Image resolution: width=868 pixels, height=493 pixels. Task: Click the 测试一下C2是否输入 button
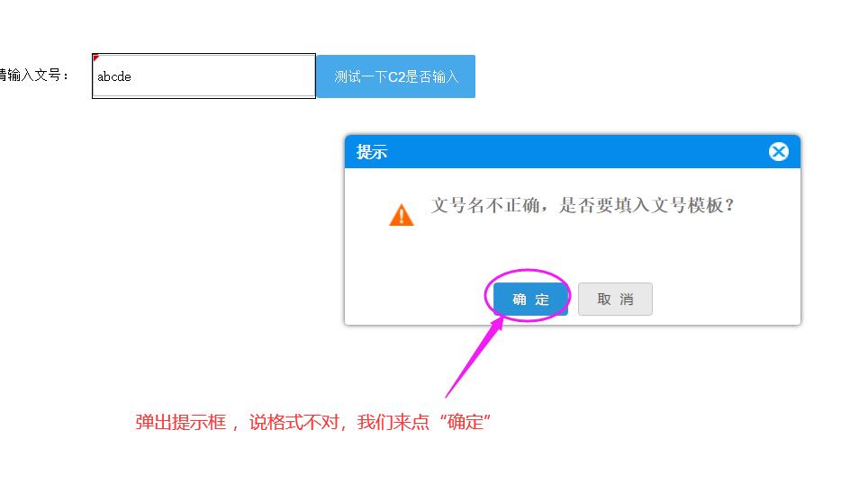(396, 76)
